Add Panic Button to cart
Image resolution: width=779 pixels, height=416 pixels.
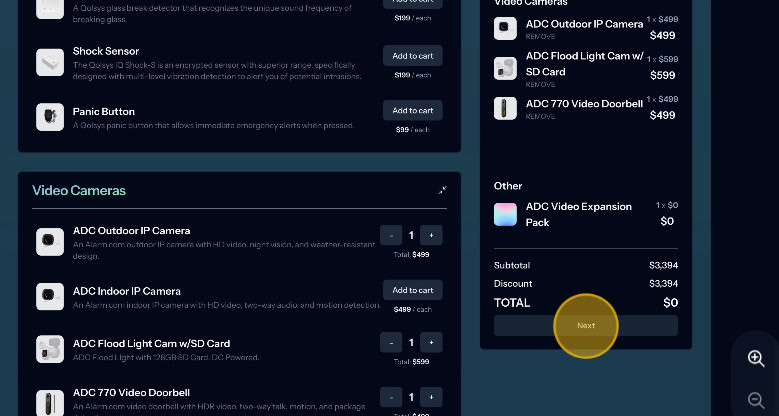pos(412,110)
